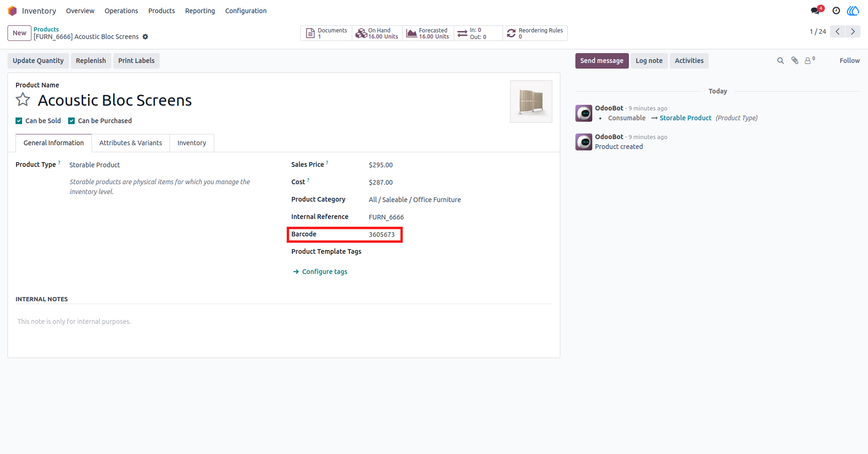Open the gear actions menu next to product name
This screenshot has height=454, width=868.
145,37
